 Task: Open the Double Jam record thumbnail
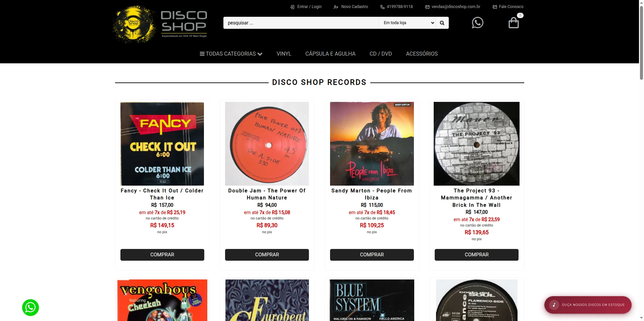click(x=267, y=144)
